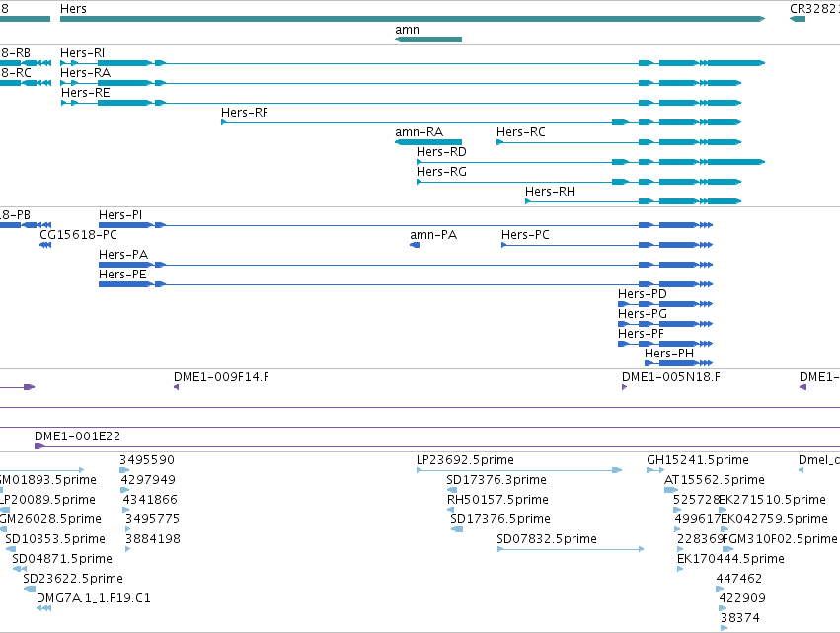Screen dimensions: 840x633
Task: Click the LP23692.5prime EST label
Action: coord(465,460)
